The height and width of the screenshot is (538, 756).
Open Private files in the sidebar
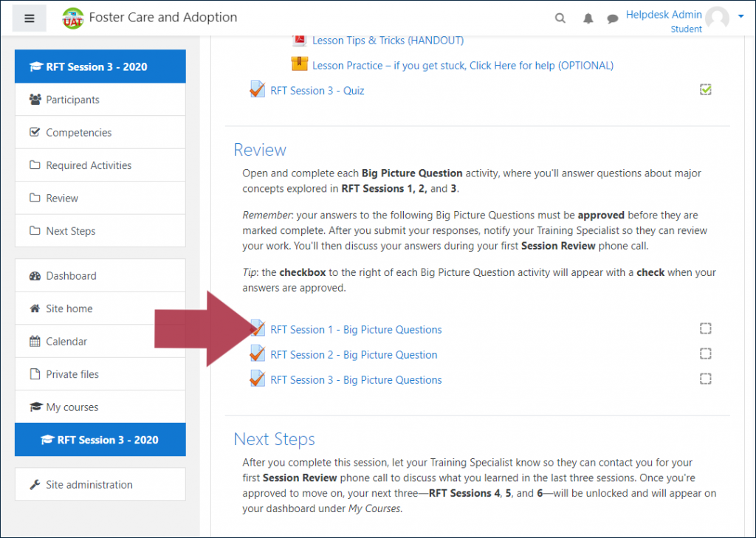point(100,373)
